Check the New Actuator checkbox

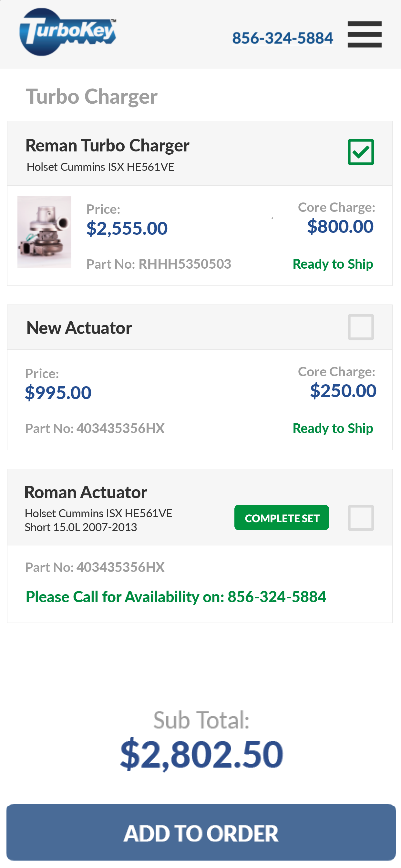tap(361, 327)
